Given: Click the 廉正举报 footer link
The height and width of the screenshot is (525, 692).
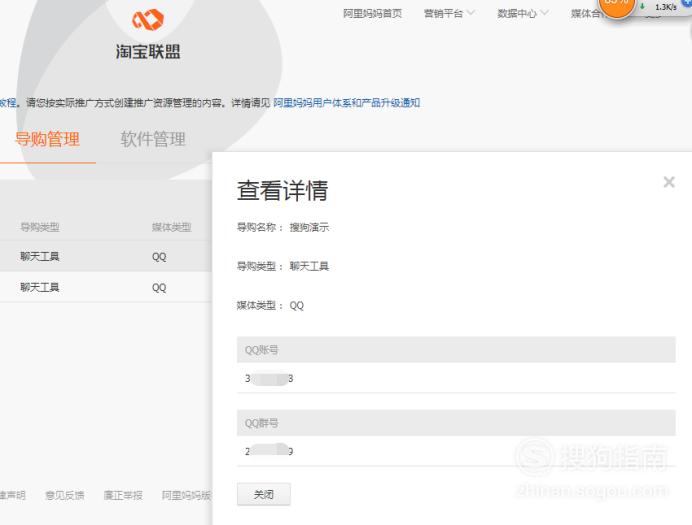Looking at the screenshot, I should coord(123,495).
